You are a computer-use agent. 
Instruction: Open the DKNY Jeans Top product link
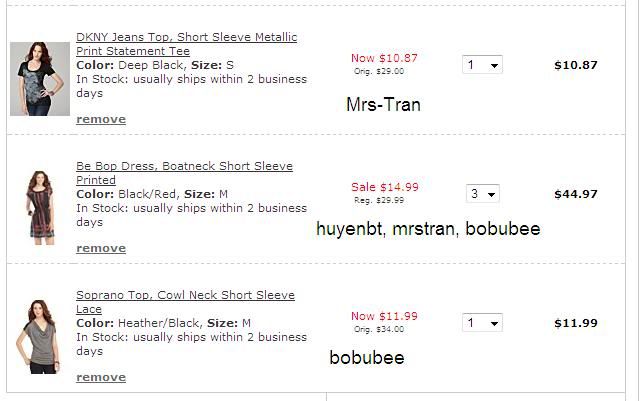(186, 44)
